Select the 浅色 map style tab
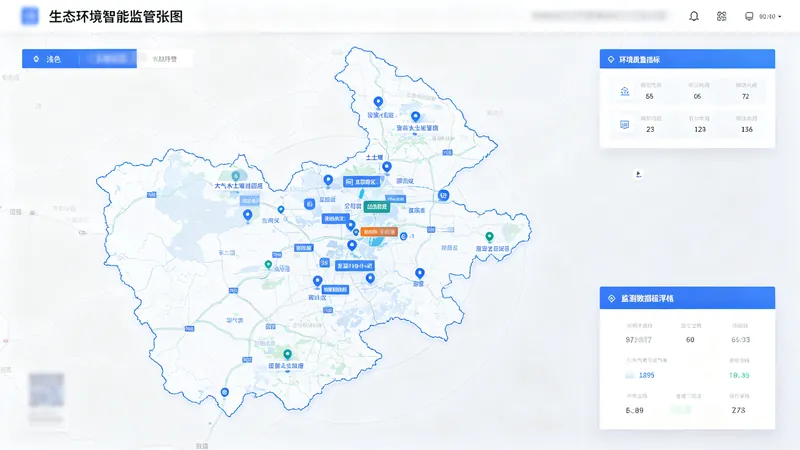The width and height of the screenshot is (800, 450). pos(51,59)
